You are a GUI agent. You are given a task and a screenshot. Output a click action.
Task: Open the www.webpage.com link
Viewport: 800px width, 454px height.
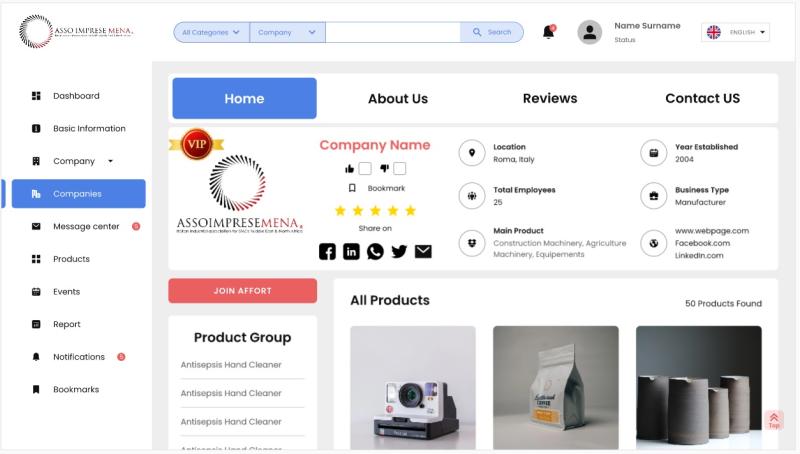coord(712,231)
